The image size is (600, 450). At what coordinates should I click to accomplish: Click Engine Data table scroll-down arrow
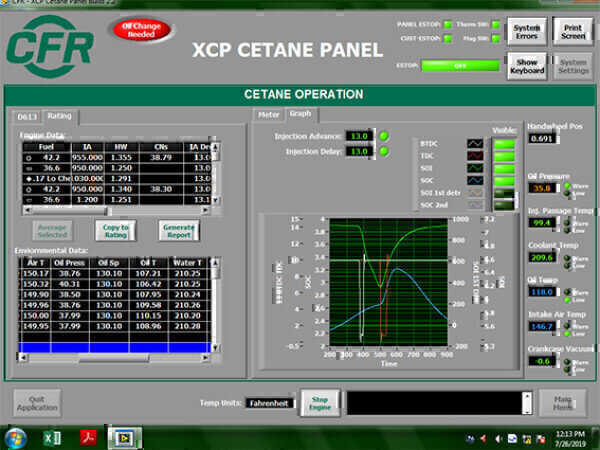pyautogui.click(x=215, y=200)
